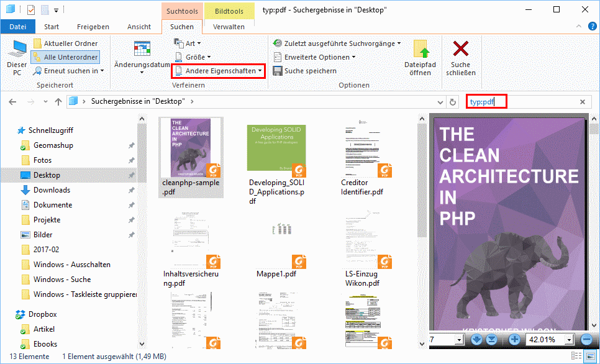Click the pin icon next to Downloads
The height and width of the screenshot is (364, 600).
tap(131, 190)
